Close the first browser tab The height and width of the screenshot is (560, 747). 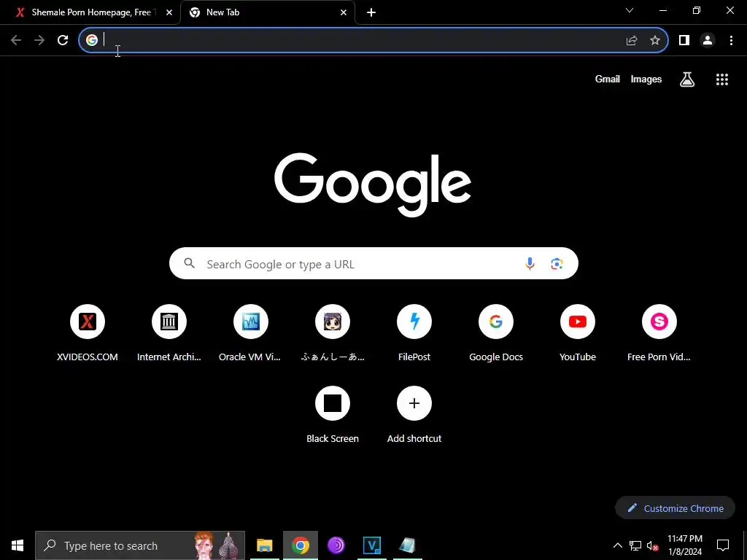tap(169, 13)
